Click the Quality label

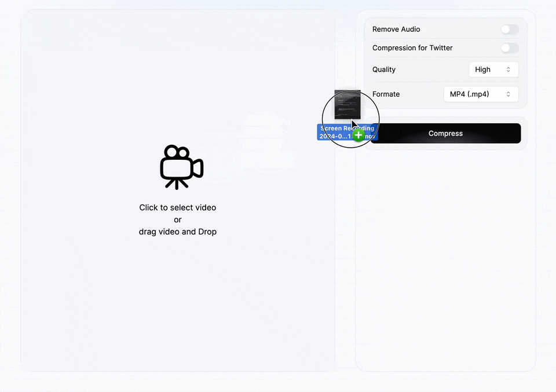click(x=383, y=69)
